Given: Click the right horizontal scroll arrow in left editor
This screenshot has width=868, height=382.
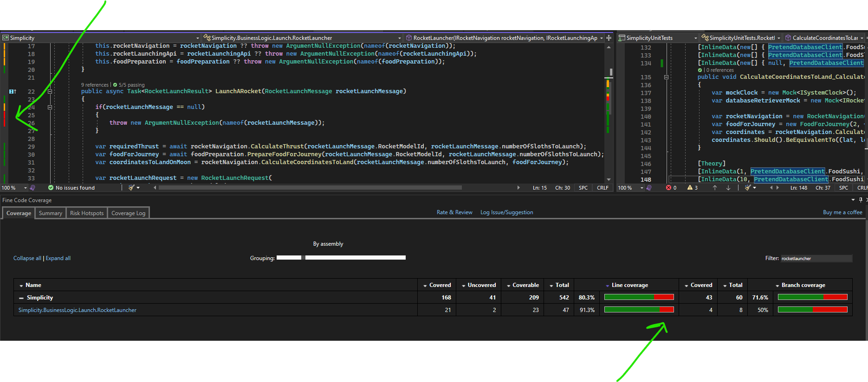Looking at the screenshot, I should tap(518, 188).
